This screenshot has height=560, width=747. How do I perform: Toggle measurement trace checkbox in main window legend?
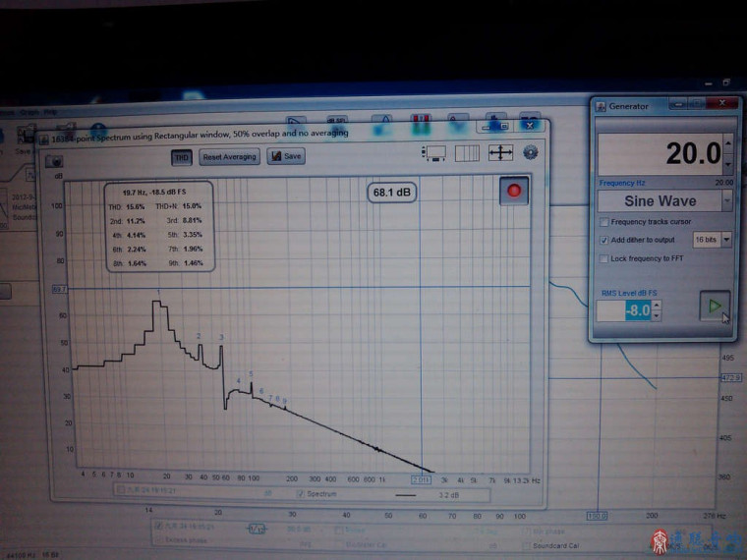(158, 527)
